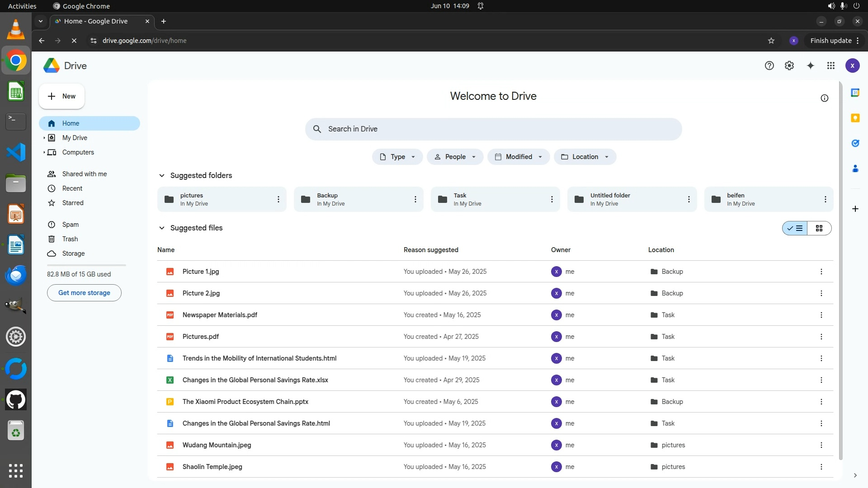Image resolution: width=868 pixels, height=488 pixels.
Task: Open Google Tasks side panel icon
Action: (855, 143)
